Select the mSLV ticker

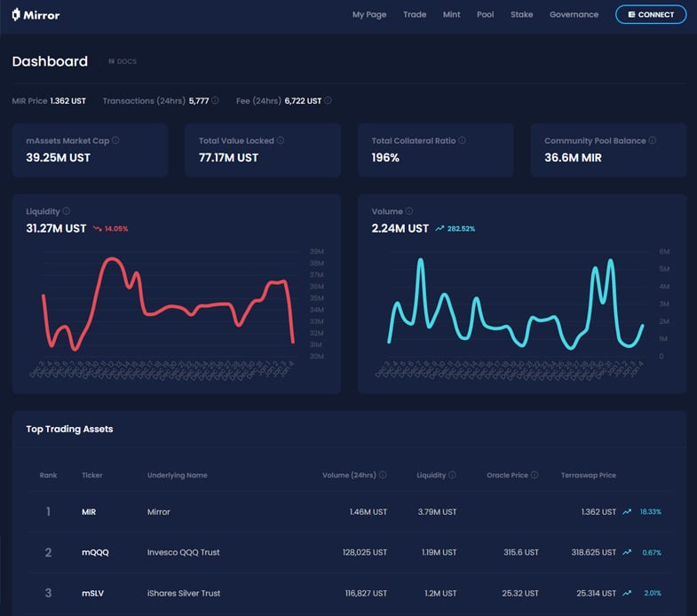pyautogui.click(x=92, y=593)
